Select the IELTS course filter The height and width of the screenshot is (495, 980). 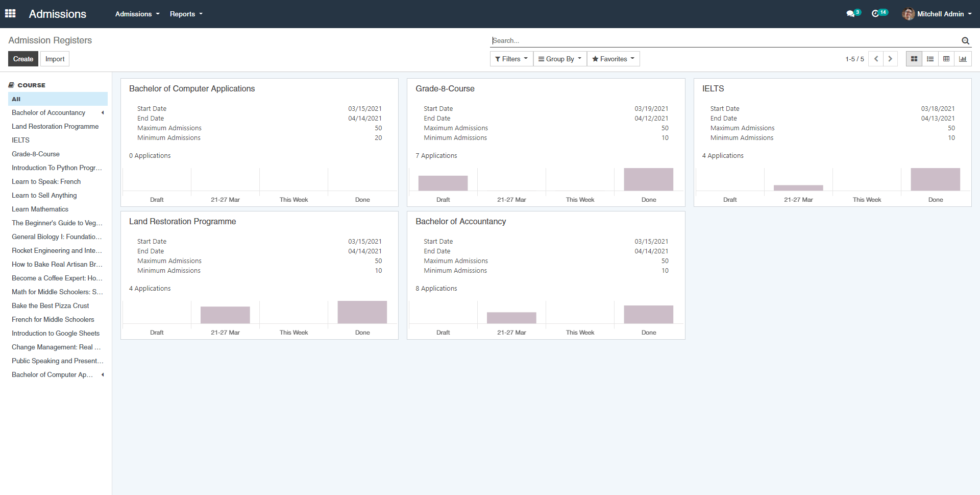[20, 140]
